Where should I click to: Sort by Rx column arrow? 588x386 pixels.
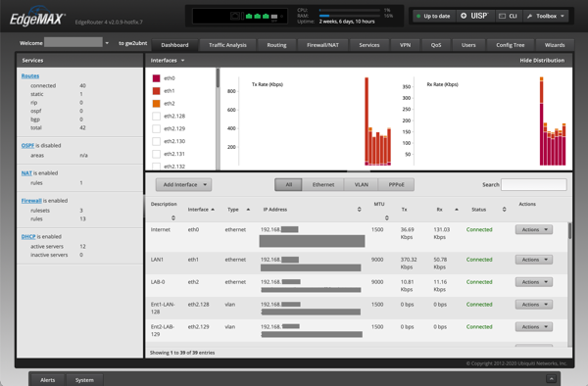coord(457,210)
